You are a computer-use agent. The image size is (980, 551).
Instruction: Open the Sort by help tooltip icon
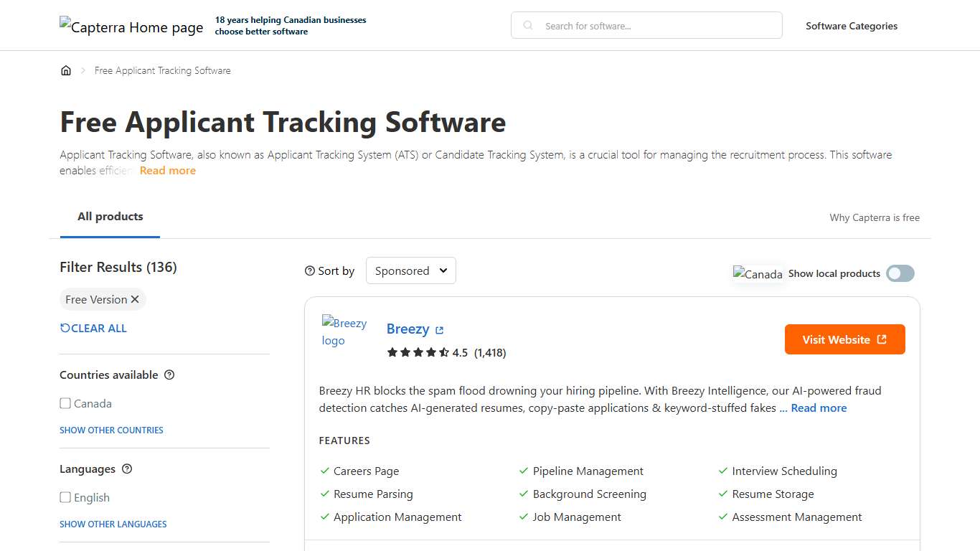coord(308,270)
